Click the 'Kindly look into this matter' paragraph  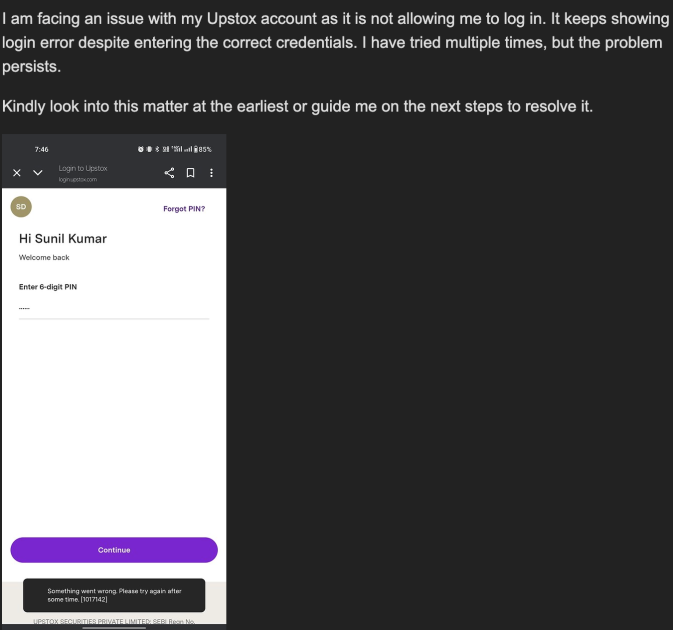tap(297, 106)
